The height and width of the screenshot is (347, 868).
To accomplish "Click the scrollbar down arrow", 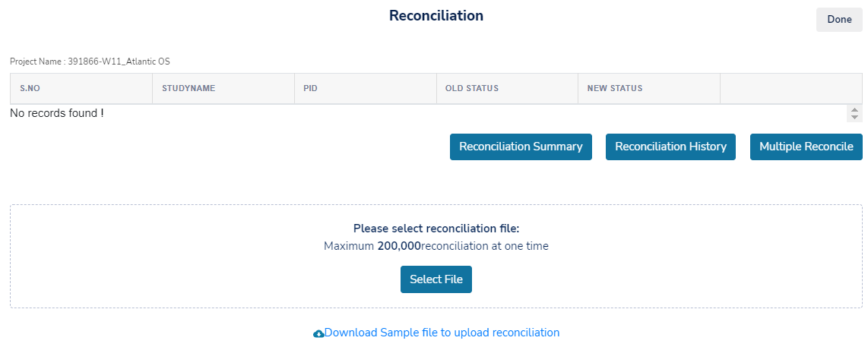I will click(x=855, y=118).
